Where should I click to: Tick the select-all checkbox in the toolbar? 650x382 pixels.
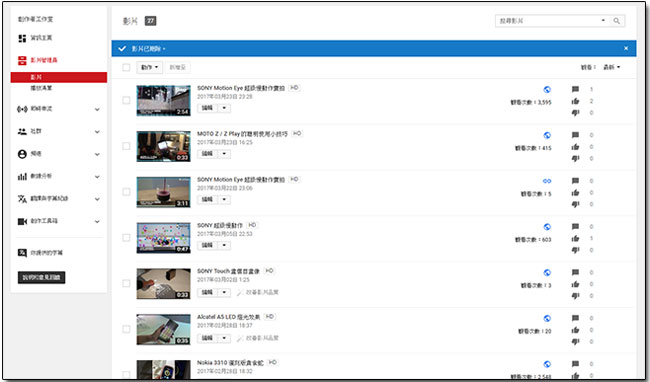point(126,68)
